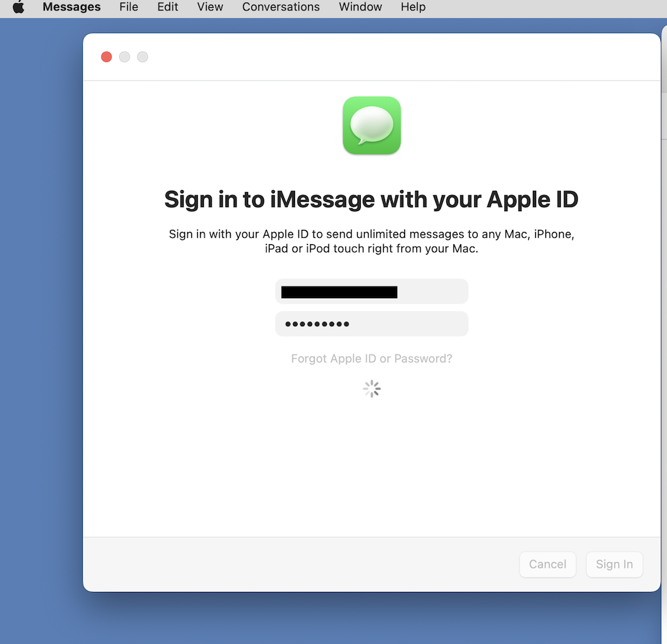Click the green Messages app icon
The width and height of the screenshot is (667, 644).
point(372,126)
